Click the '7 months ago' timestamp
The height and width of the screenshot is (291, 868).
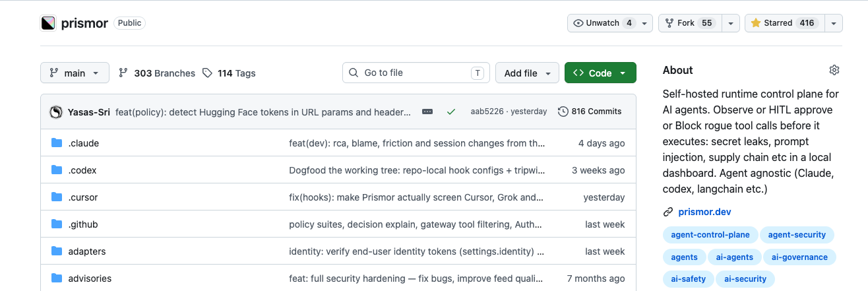pyautogui.click(x=596, y=278)
